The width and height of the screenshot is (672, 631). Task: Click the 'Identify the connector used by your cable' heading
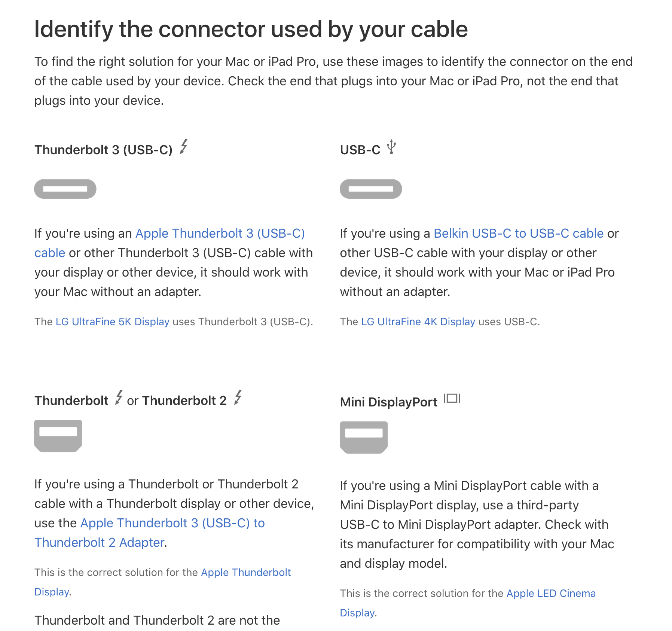[251, 29]
